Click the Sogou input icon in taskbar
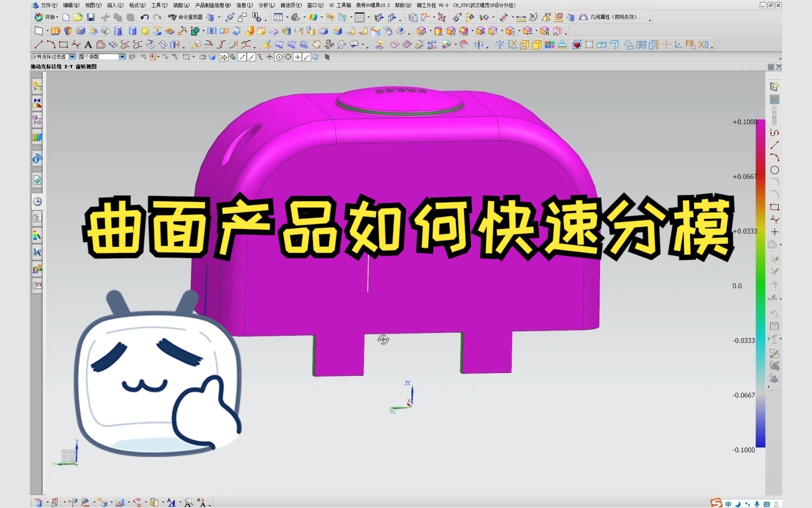Image resolution: width=812 pixels, height=508 pixels. [x=715, y=502]
